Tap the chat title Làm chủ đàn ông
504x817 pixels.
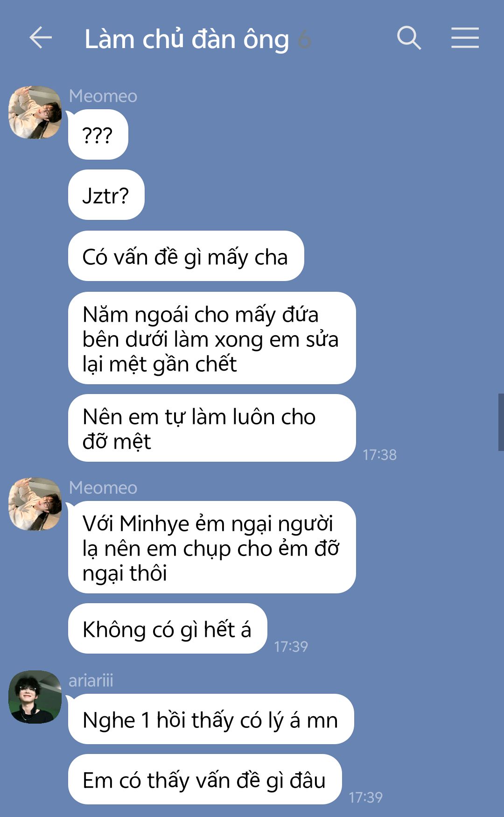pos(187,39)
